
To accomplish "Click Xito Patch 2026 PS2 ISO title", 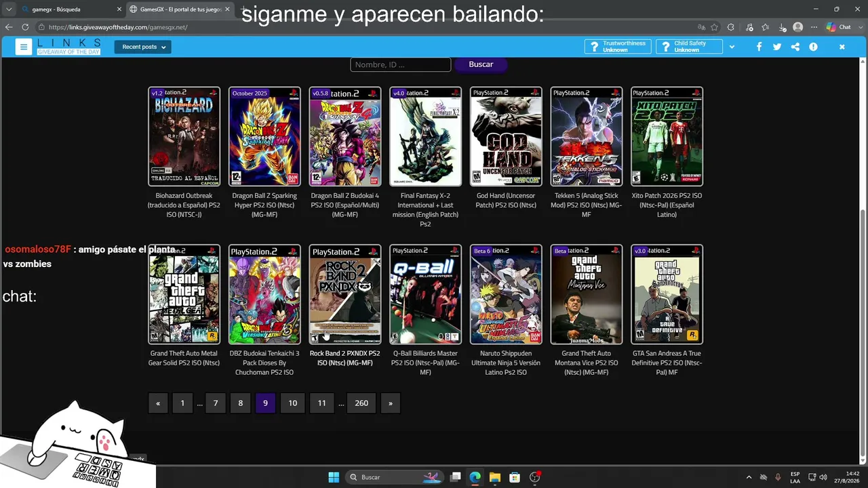I will (667, 205).
